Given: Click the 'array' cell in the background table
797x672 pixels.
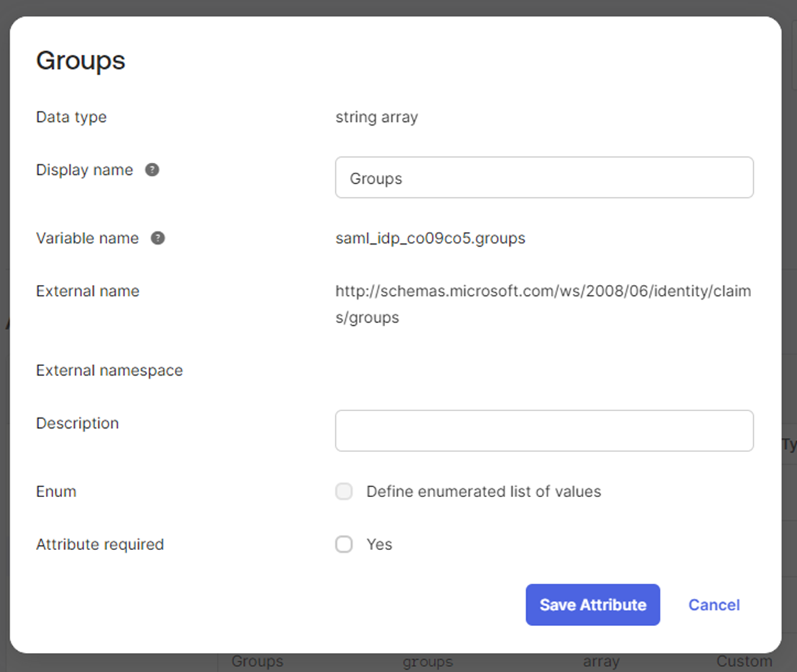Looking at the screenshot, I should coord(601,661).
